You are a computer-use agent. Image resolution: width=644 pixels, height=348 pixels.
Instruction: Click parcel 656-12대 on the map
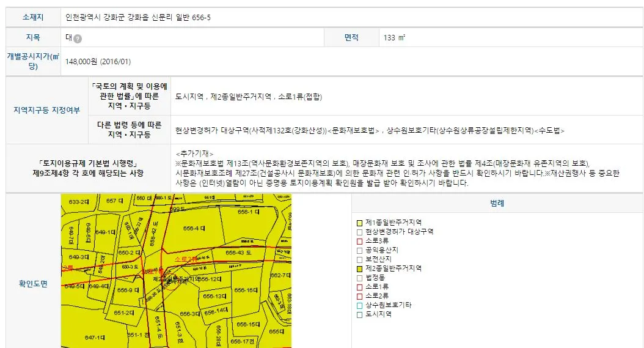(210, 279)
